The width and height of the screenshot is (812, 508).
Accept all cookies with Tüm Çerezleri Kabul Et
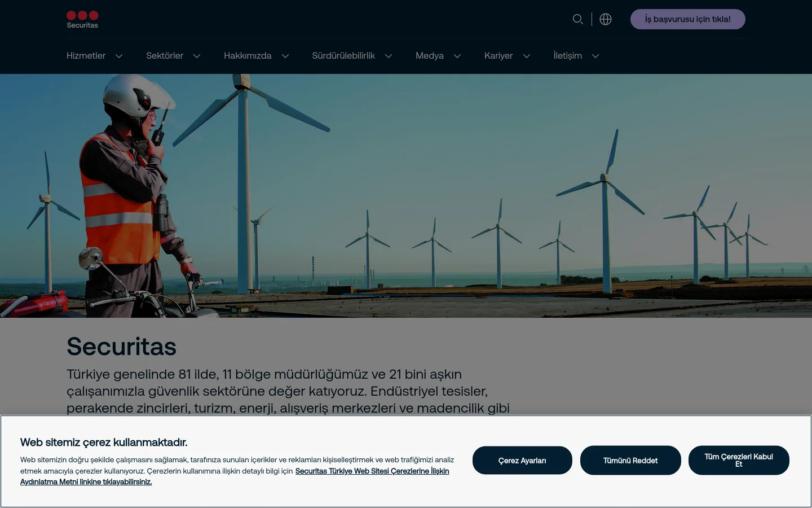[739, 461]
